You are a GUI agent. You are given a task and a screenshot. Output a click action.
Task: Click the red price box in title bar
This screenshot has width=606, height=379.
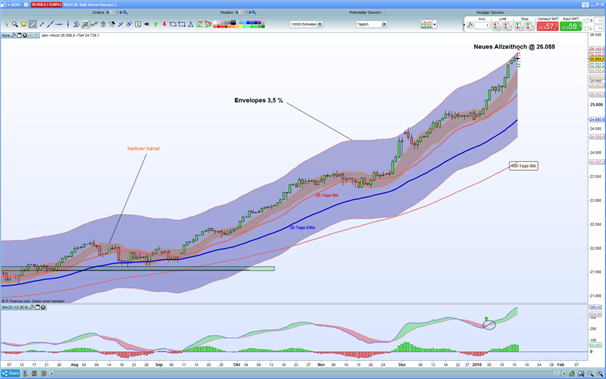(46, 5)
